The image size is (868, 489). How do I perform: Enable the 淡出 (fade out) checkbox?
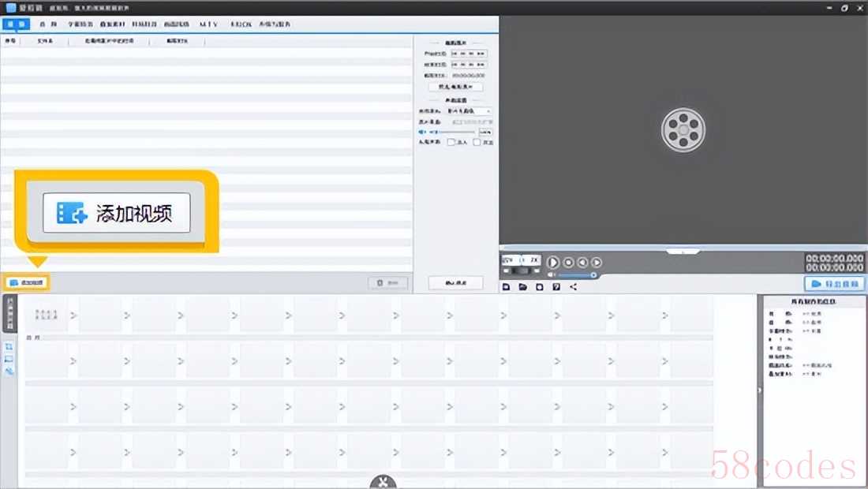[x=477, y=143]
